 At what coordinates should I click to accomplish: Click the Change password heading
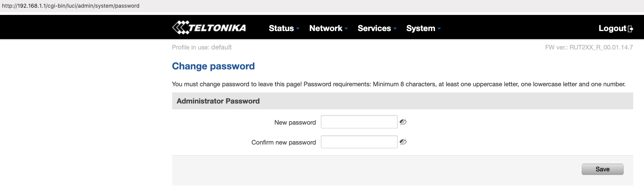coord(213,66)
